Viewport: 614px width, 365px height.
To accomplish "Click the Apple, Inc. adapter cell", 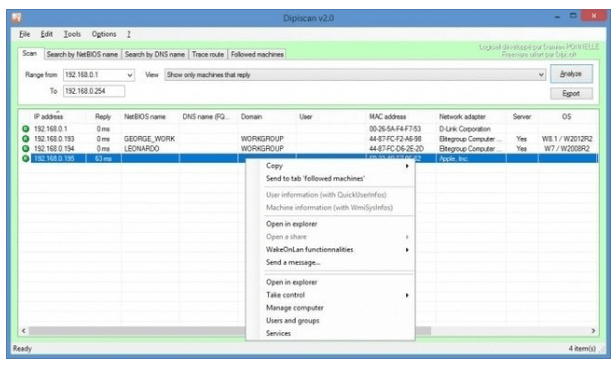I will (x=453, y=159).
